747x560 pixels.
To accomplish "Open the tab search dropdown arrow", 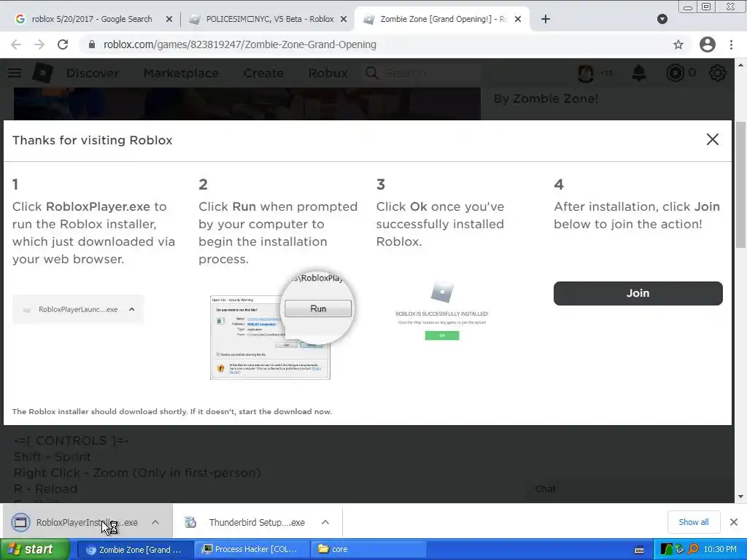I will [662, 19].
